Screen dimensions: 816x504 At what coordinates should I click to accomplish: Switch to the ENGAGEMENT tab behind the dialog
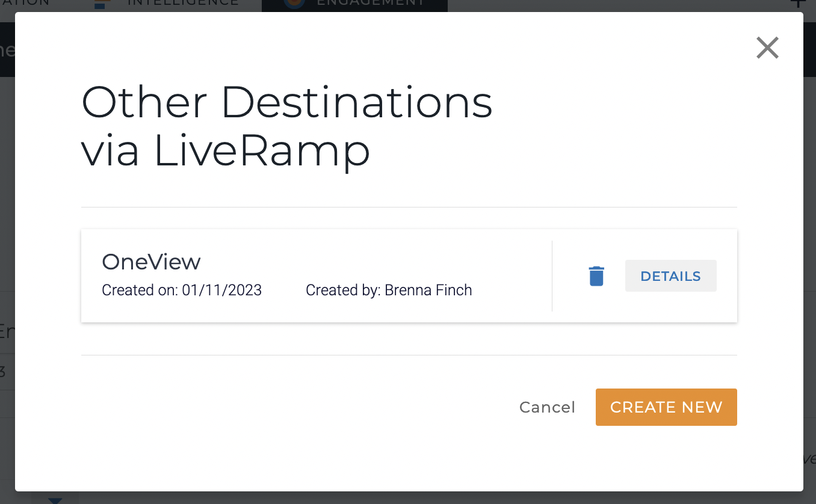click(x=354, y=5)
